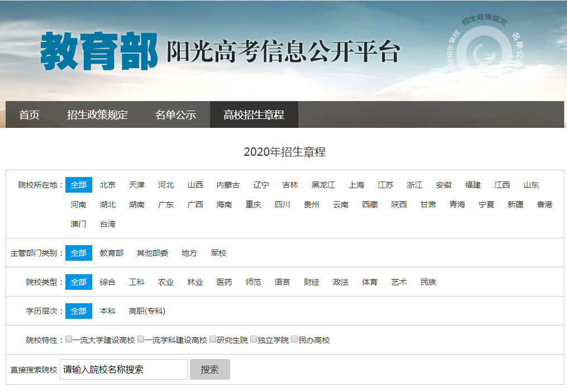Filter by location 湖南

(x=137, y=204)
